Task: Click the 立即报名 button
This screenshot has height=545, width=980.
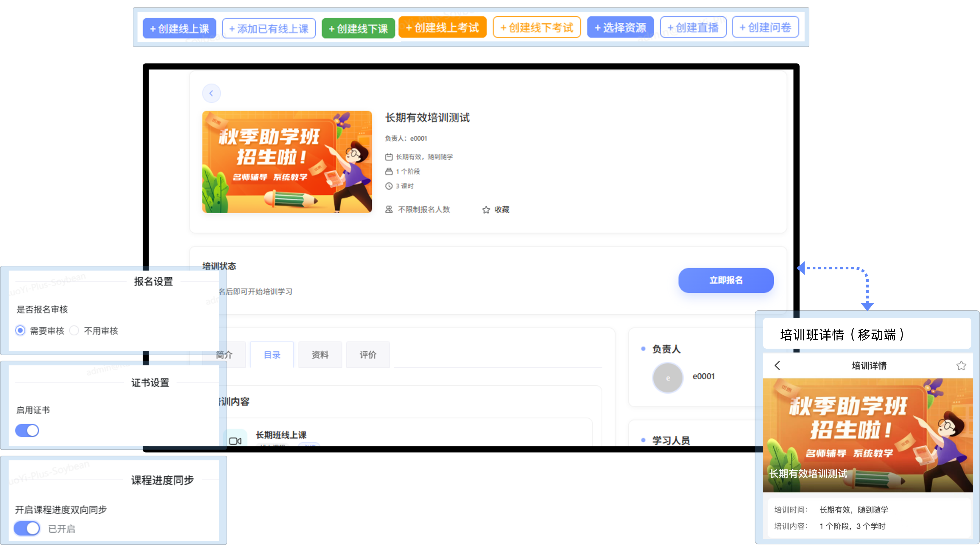Action: 726,280
